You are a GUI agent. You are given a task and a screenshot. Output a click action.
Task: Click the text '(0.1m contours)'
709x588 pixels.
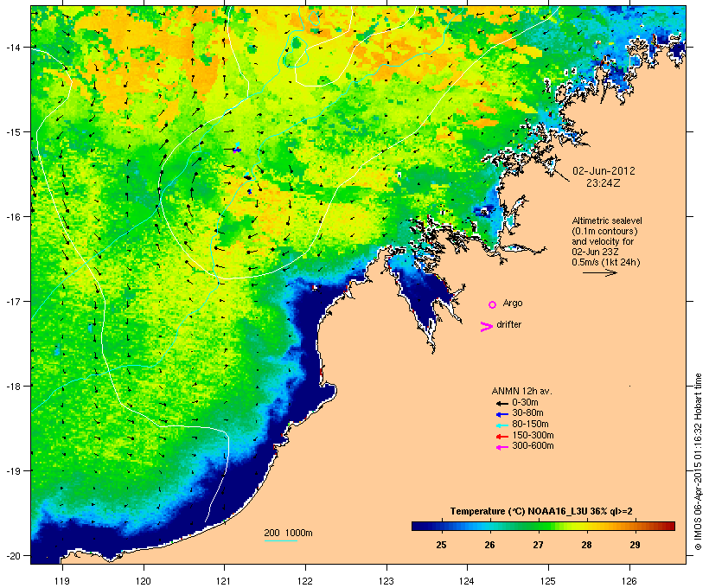(604, 231)
